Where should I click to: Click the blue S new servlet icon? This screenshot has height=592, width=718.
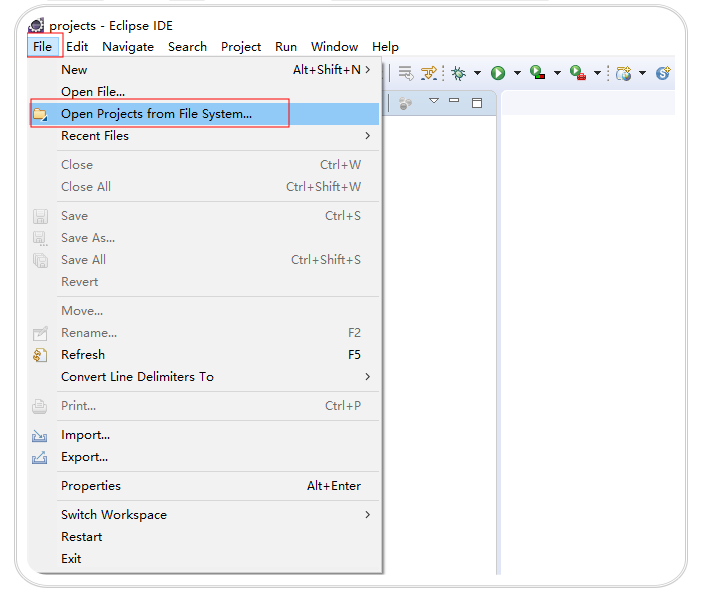pyautogui.click(x=663, y=73)
